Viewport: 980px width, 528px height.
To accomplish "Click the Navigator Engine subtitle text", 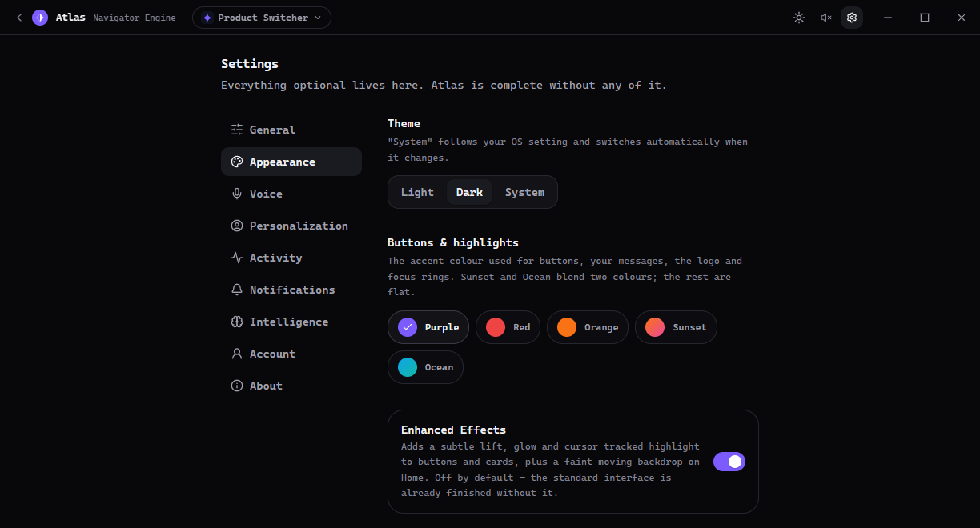I will click(135, 18).
